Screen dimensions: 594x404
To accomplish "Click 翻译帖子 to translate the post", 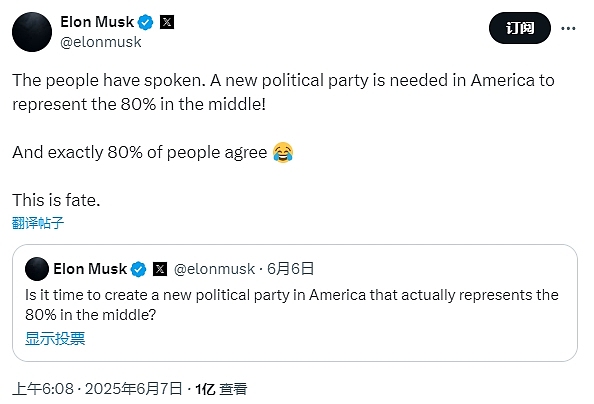I will [x=38, y=223].
